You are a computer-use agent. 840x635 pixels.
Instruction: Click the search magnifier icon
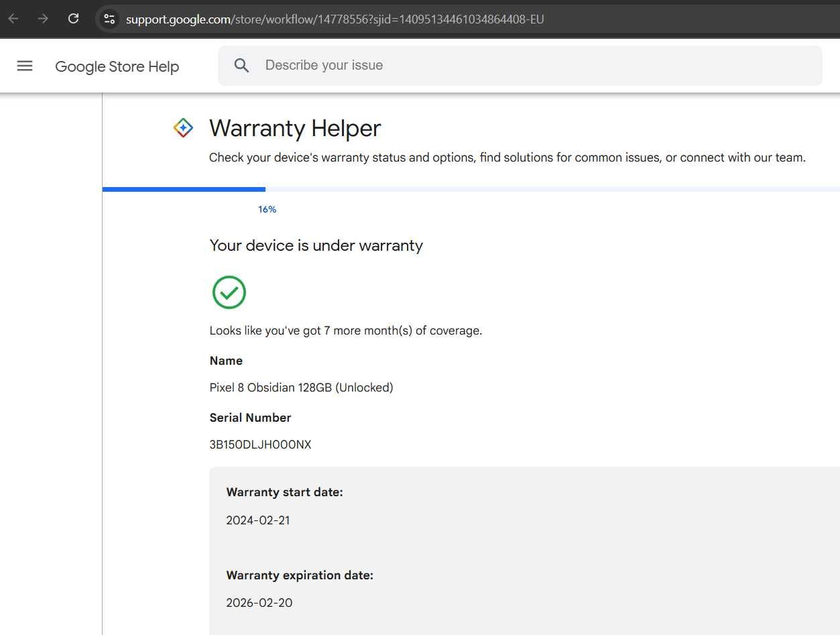coord(242,65)
